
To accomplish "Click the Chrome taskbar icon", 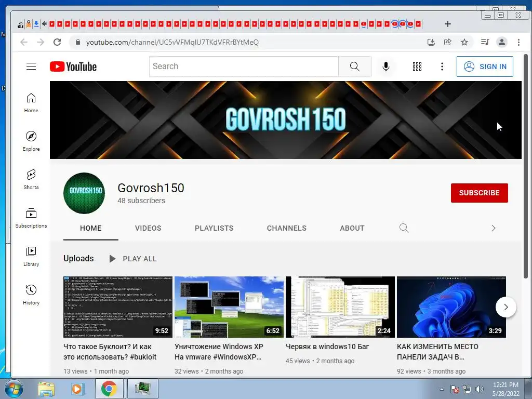I will pyautogui.click(x=109, y=389).
